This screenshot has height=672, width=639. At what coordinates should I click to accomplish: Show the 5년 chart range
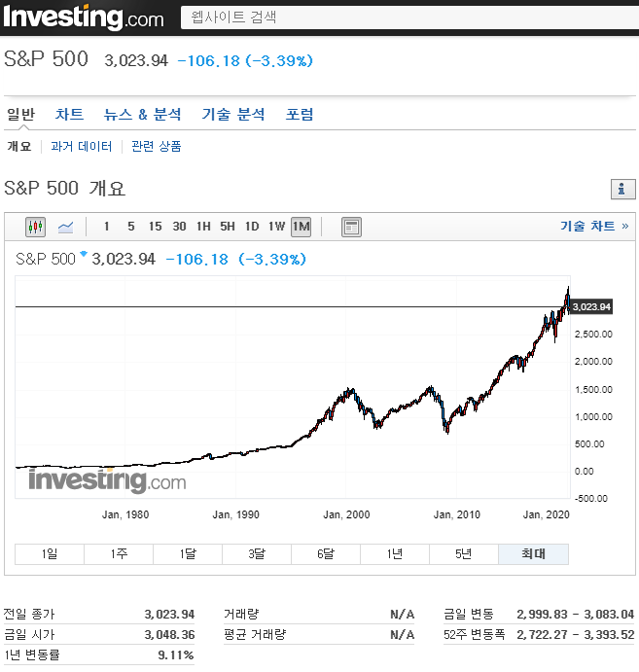coord(464,554)
